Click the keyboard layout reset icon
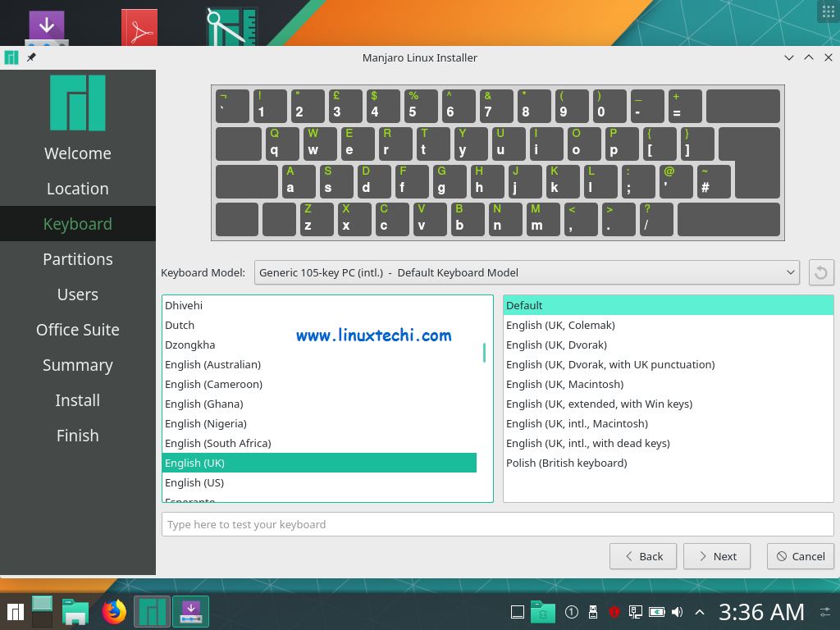The height and width of the screenshot is (630, 840). pos(821,272)
